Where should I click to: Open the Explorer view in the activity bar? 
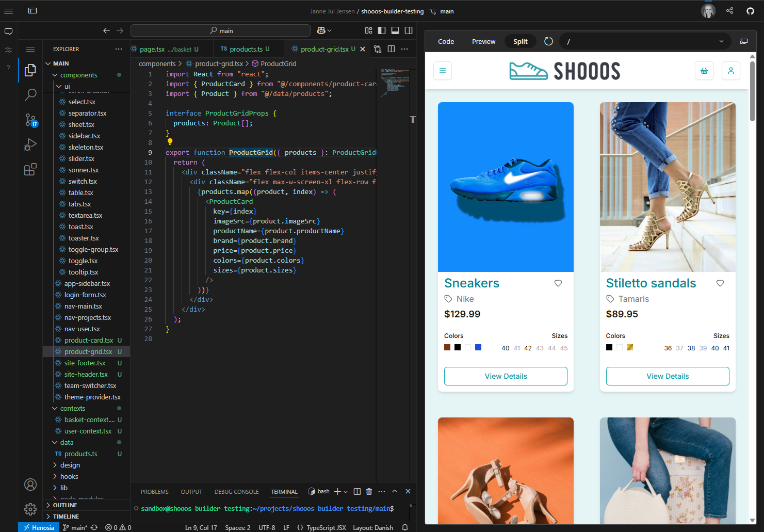click(x=30, y=70)
